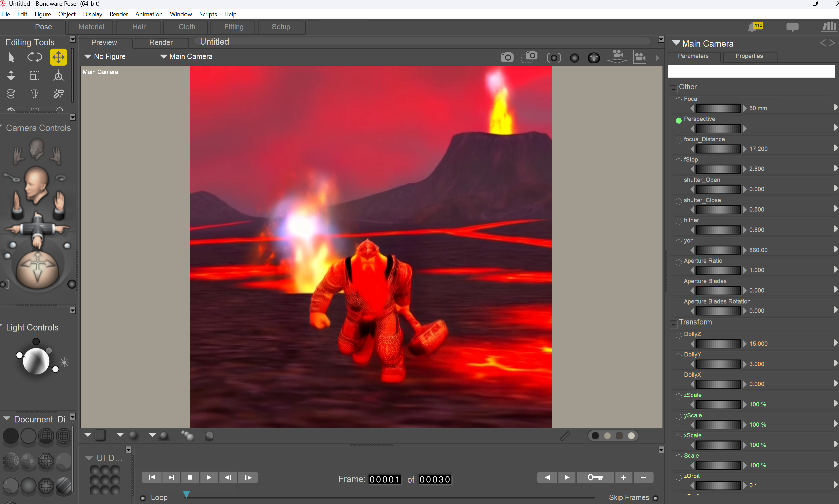This screenshot has width=839, height=504.
Task: Select the arrow pointer editing tool
Action: 11,57
